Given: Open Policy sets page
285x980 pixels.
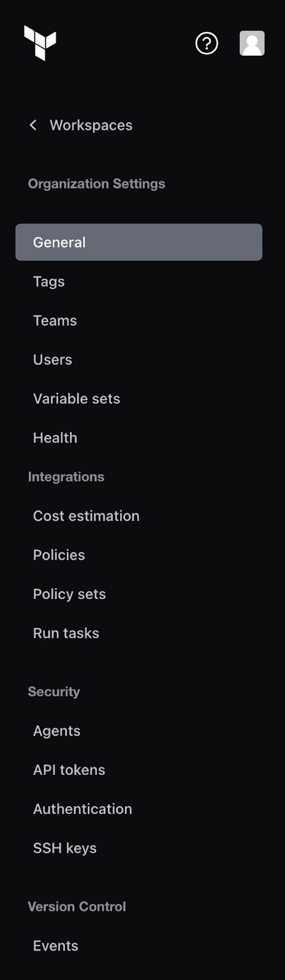Looking at the screenshot, I should [x=69, y=594].
